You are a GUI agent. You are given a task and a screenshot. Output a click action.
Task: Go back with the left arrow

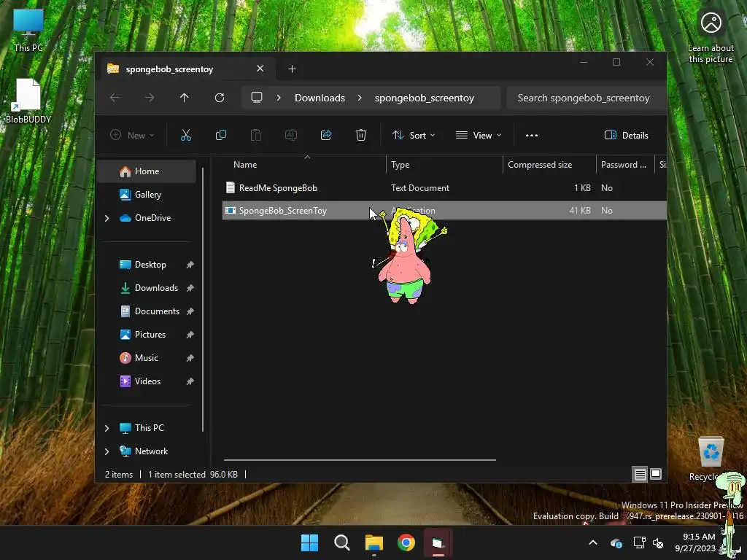click(x=115, y=98)
